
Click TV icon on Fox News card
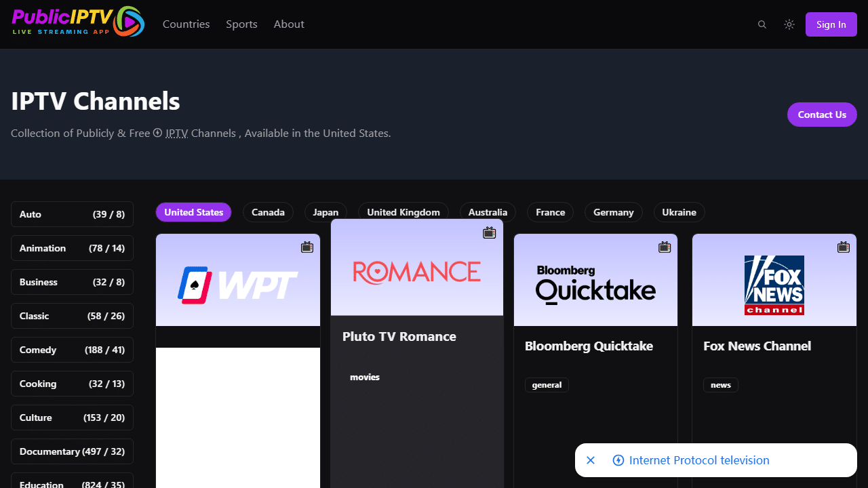click(x=844, y=247)
